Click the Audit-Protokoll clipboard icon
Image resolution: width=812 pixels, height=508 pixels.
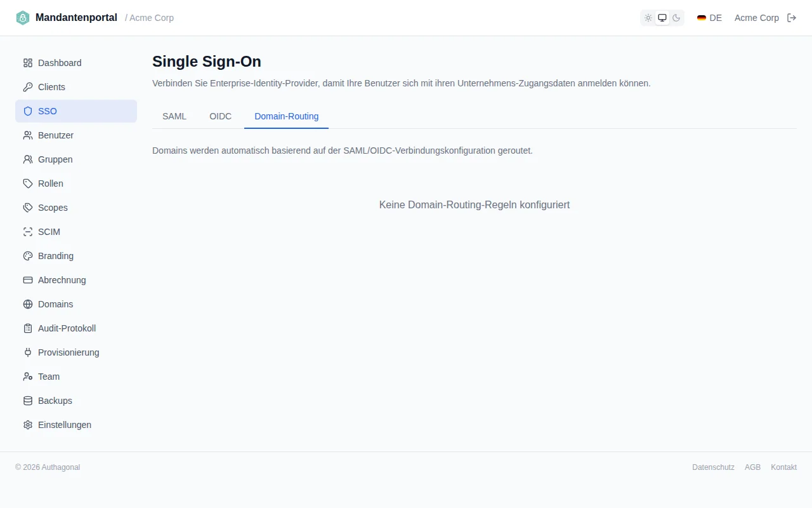tap(28, 328)
